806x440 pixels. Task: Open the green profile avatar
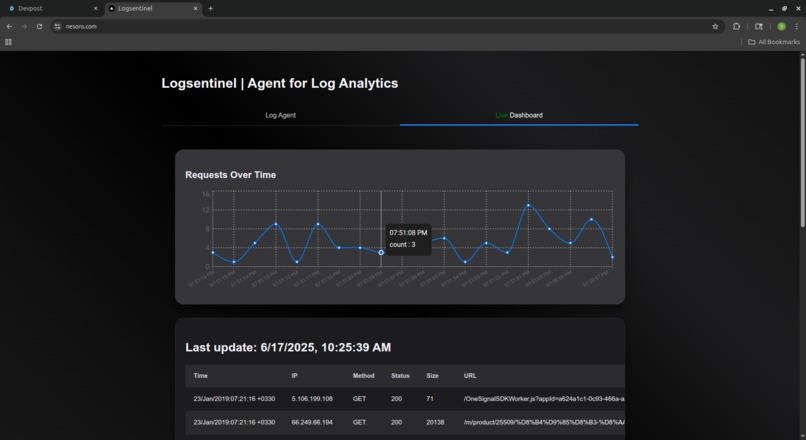pos(781,26)
